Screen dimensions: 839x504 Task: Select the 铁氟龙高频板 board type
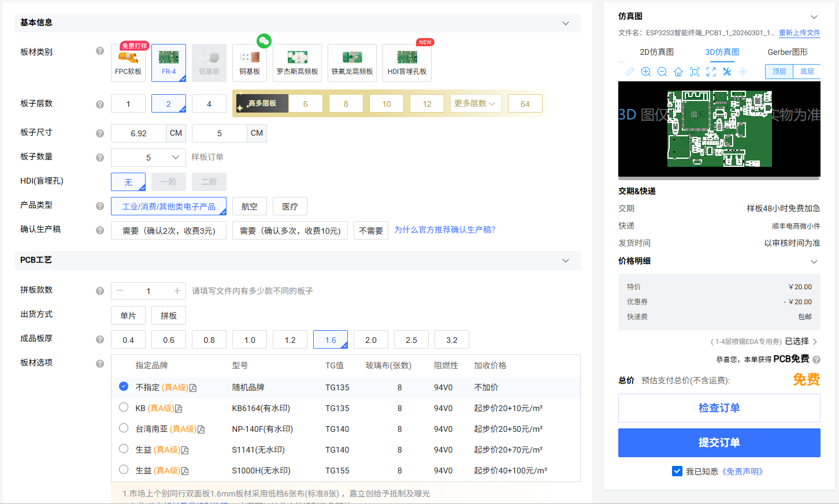tap(352, 63)
